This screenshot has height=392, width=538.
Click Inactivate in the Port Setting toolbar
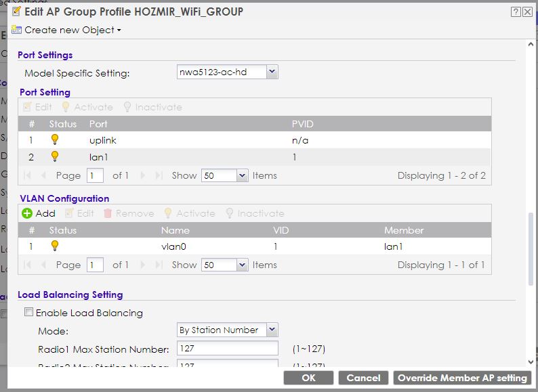(x=152, y=107)
